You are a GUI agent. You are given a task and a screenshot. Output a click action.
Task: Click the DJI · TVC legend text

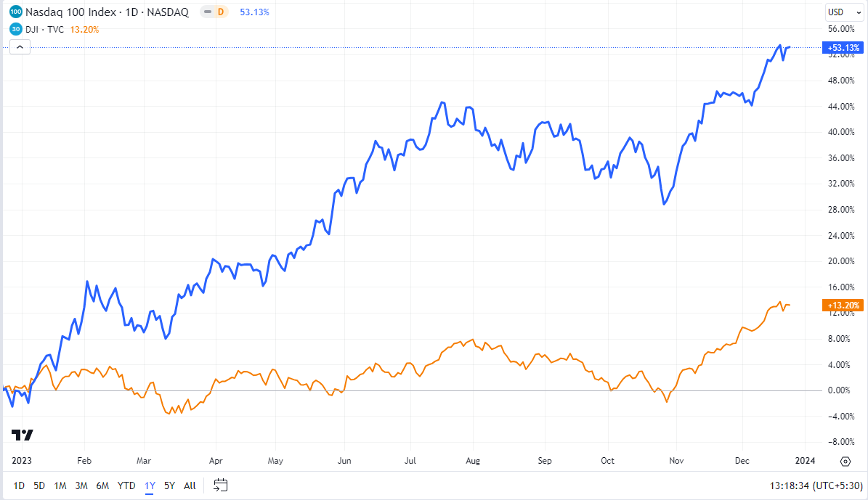[46, 29]
